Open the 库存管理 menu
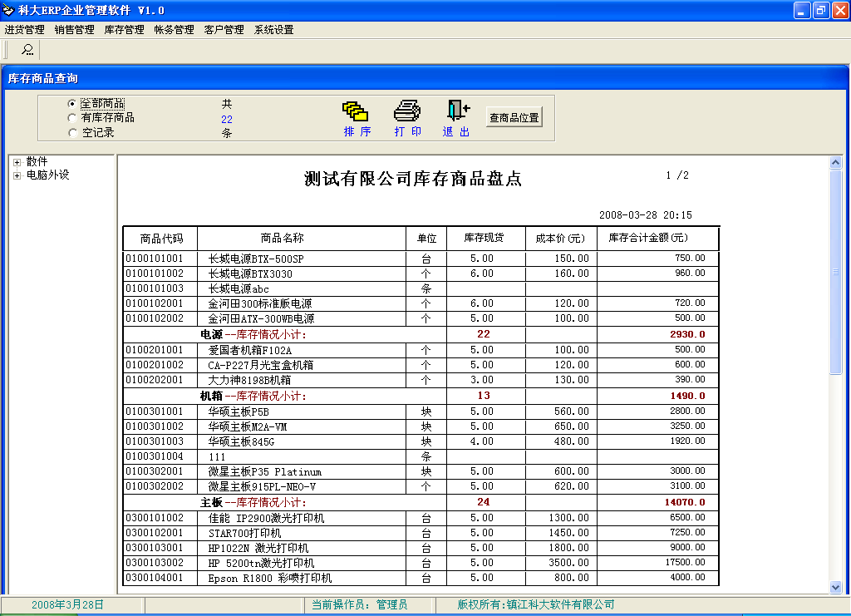Screen dimensions: 851x616 pos(125,30)
